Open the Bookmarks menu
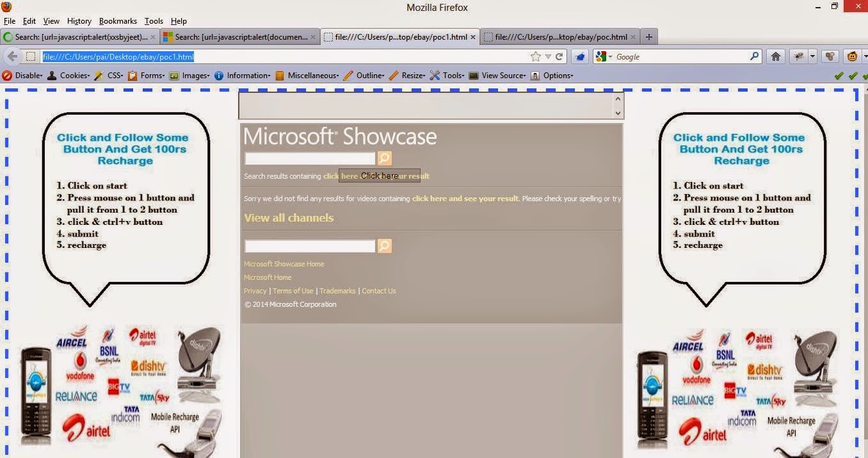The height and width of the screenshot is (458, 868). [x=118, y=21]
